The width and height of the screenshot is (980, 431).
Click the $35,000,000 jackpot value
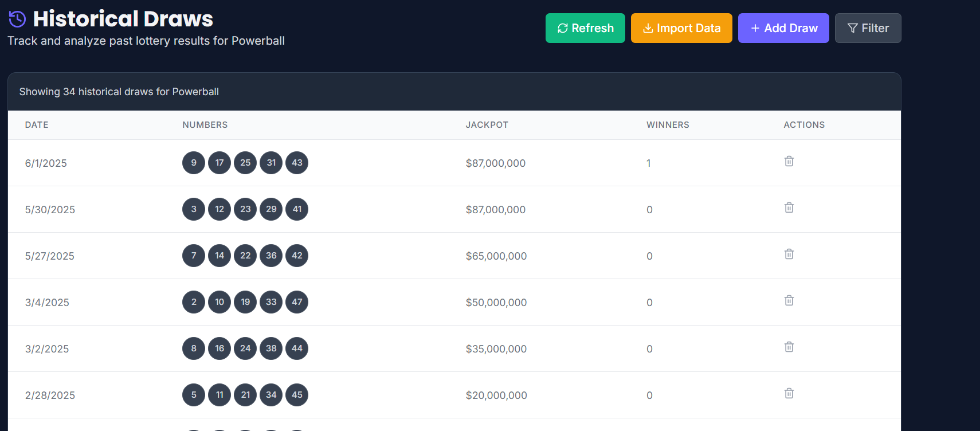(496, 349)
